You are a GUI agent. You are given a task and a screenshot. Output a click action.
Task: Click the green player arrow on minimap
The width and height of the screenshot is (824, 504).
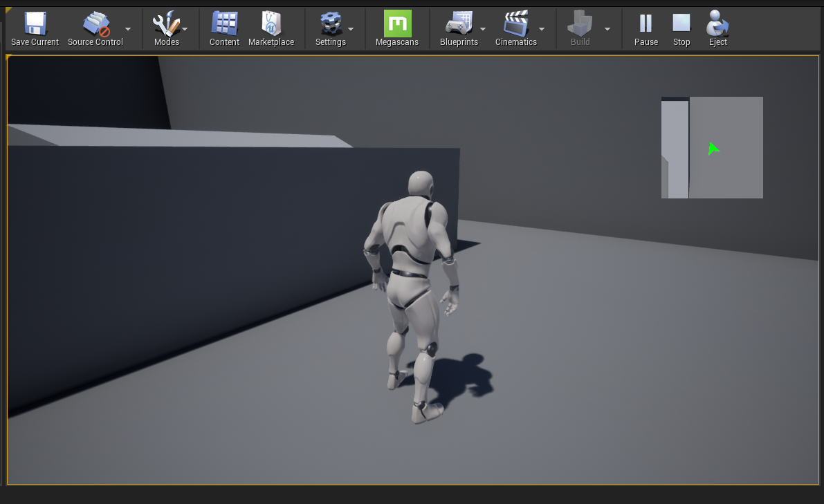coord(713,149)
